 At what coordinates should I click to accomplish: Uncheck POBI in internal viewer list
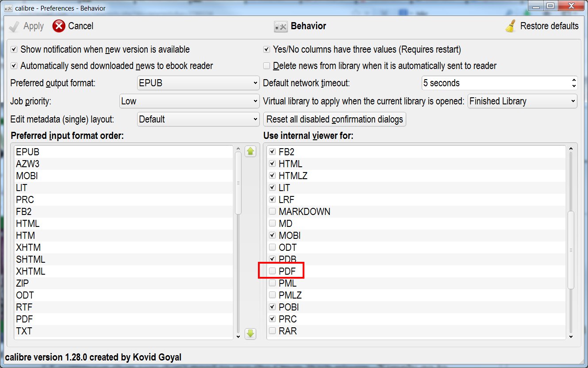273,307
